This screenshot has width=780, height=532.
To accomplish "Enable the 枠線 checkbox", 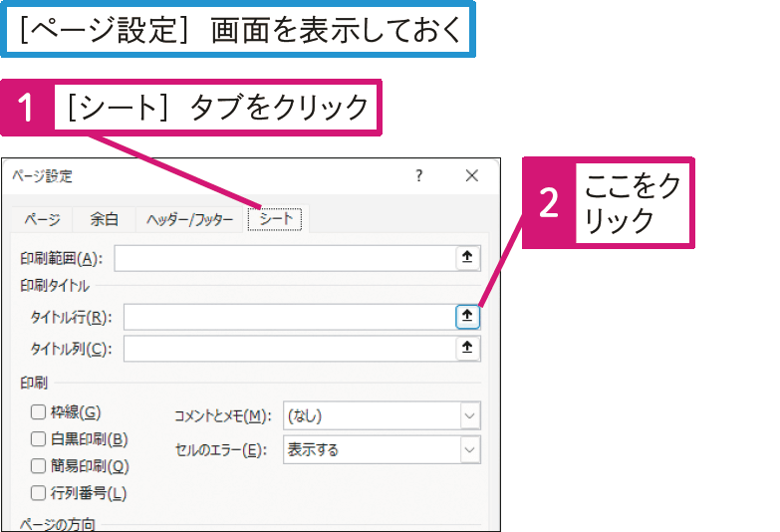I will click(x=38, y=412).
